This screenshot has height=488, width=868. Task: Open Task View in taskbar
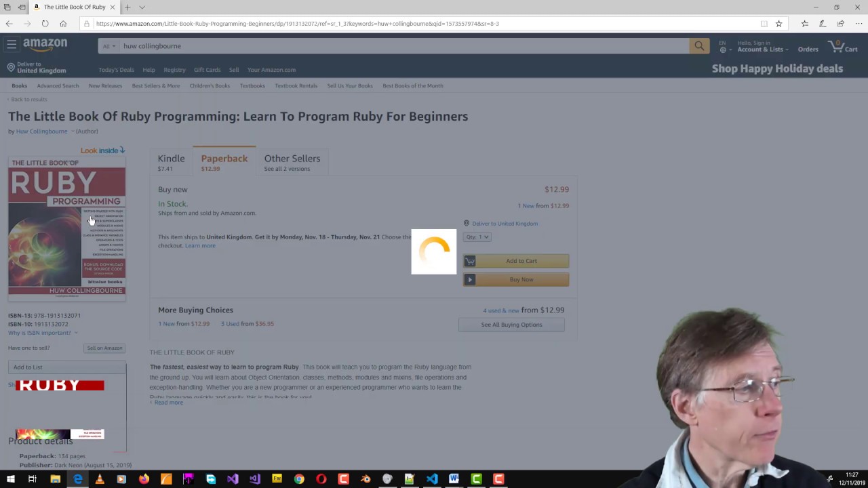[x=32, y=479]
